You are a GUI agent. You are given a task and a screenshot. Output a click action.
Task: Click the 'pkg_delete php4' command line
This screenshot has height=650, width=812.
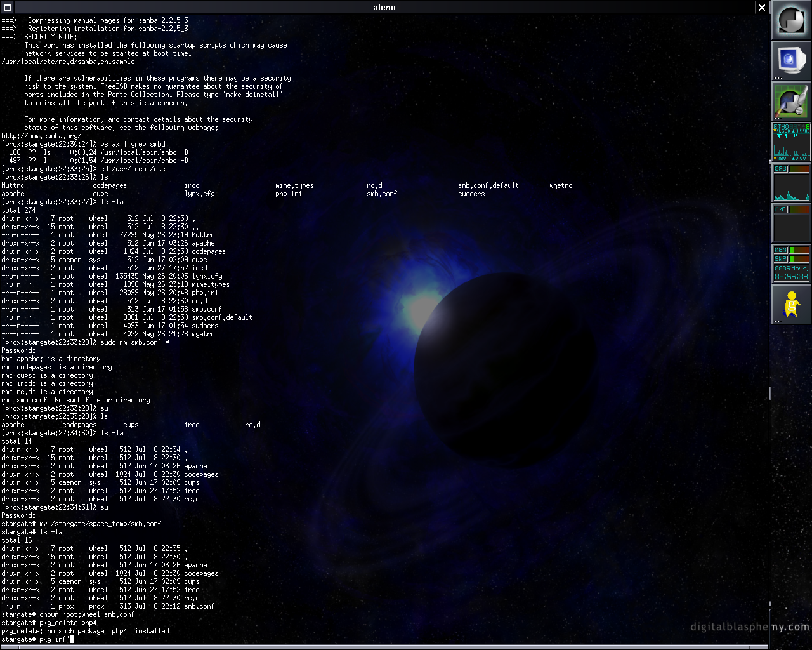pos(49,623)
